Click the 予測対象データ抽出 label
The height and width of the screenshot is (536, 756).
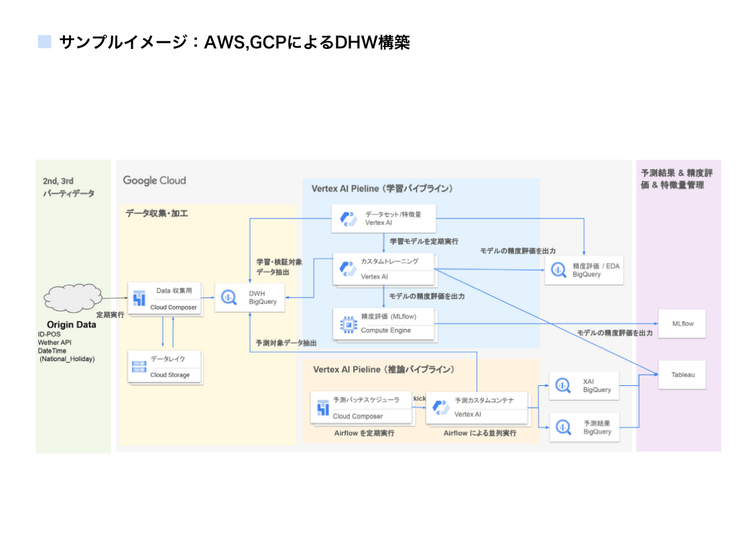(286, 343)
